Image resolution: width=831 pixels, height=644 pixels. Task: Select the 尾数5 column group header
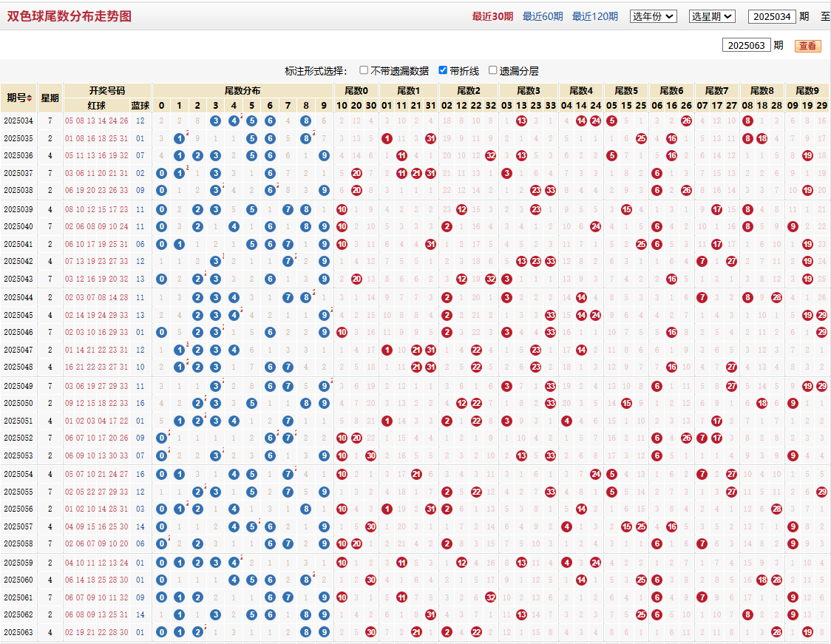click(626, 91)
